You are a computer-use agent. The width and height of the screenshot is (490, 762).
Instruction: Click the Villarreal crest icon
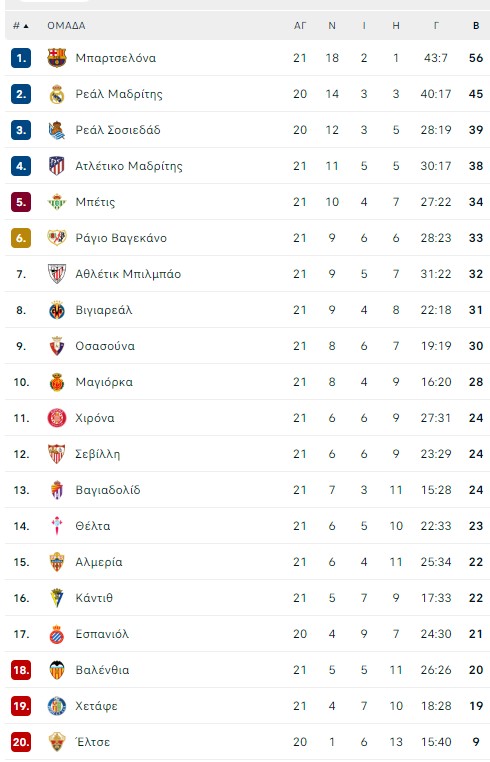(x=57, y=310)
